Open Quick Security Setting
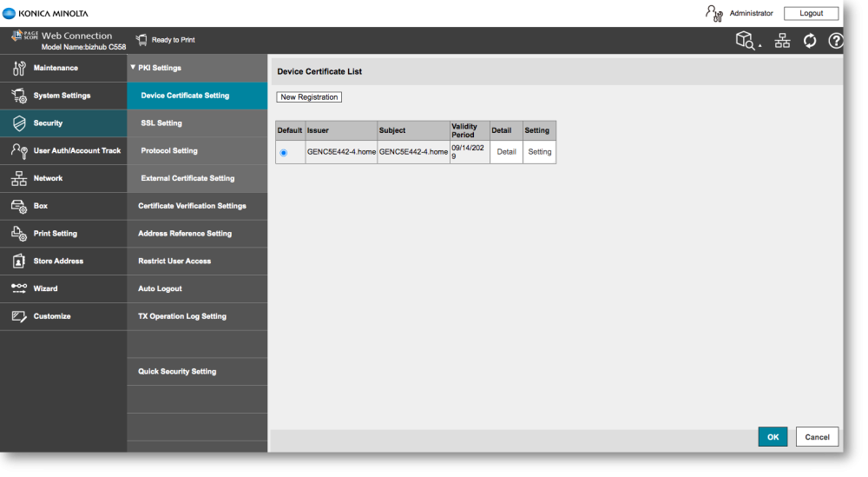Screen dimensions: 868x477 pyautogui.click(x=197, y=372)
